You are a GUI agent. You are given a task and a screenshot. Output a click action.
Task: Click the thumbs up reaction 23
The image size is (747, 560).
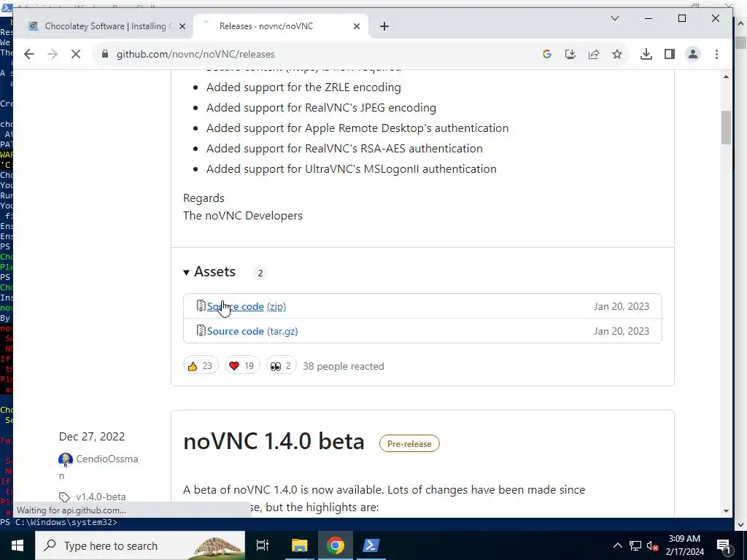point(201,366)
